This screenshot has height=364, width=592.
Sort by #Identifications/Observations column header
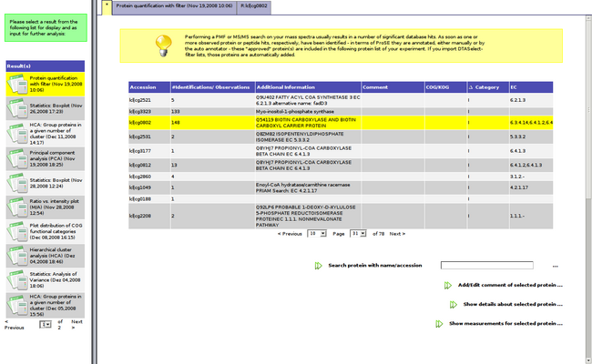212,87
